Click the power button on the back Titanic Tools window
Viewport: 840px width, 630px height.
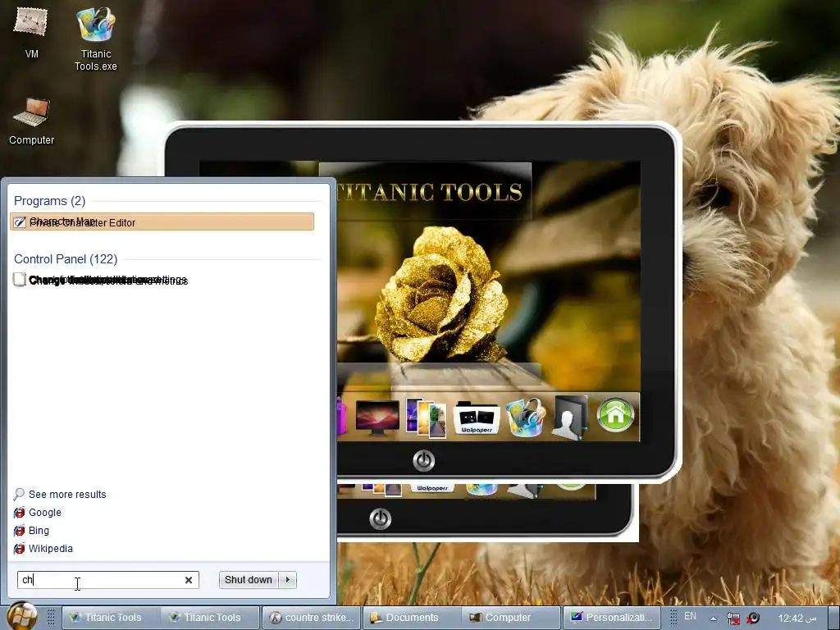pyautogui.click(x=381, y=518)
